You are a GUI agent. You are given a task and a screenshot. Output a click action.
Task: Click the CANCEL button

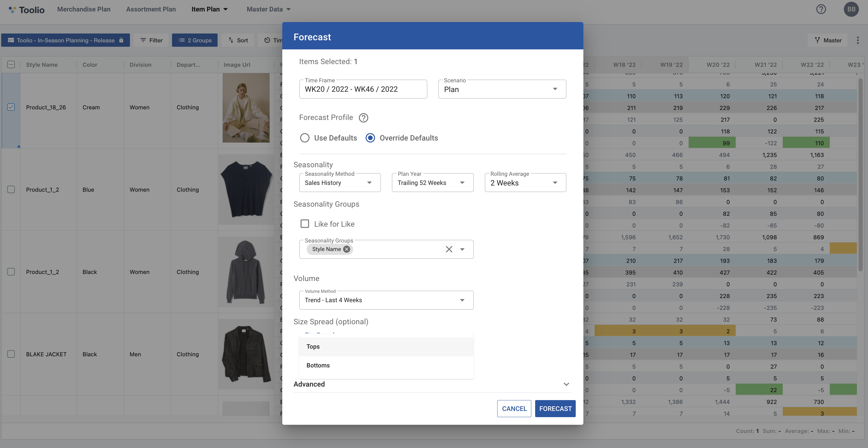click(514, 409)
